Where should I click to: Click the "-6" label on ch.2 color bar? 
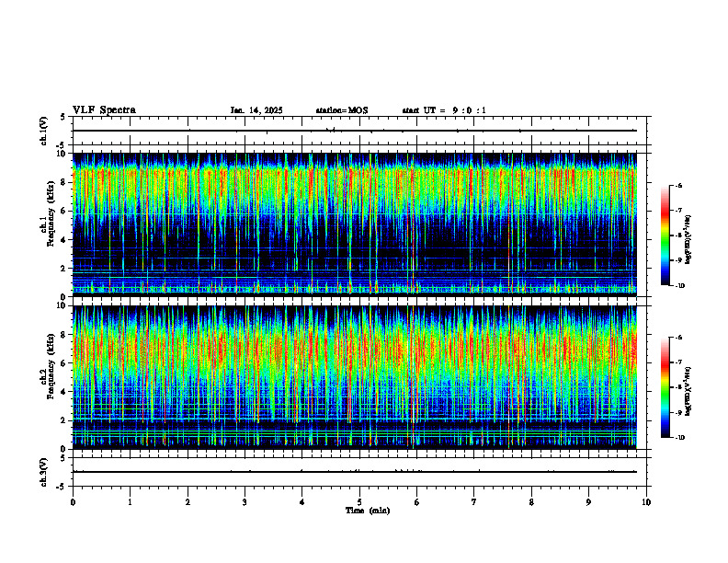click(678, 338)
